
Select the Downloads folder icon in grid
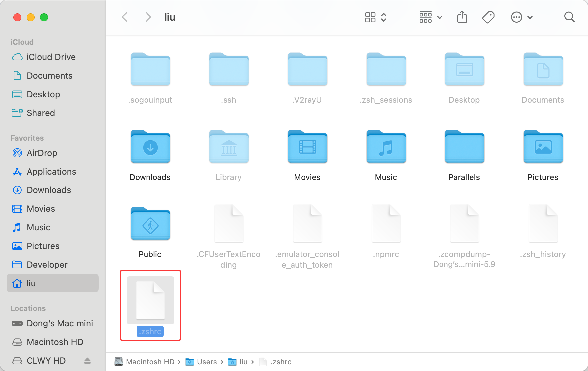click(x=150, y=147)
